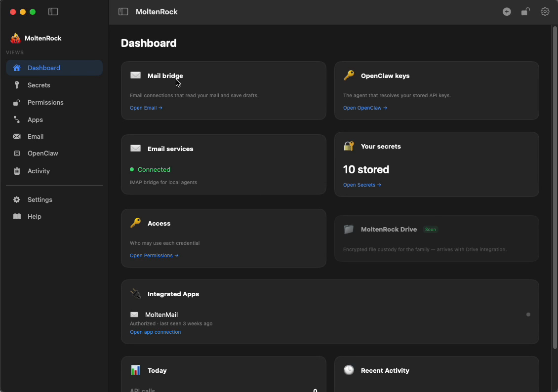Click the plus add button in toolbar
The height and width of the screenshot is (392, 558).
507,12
